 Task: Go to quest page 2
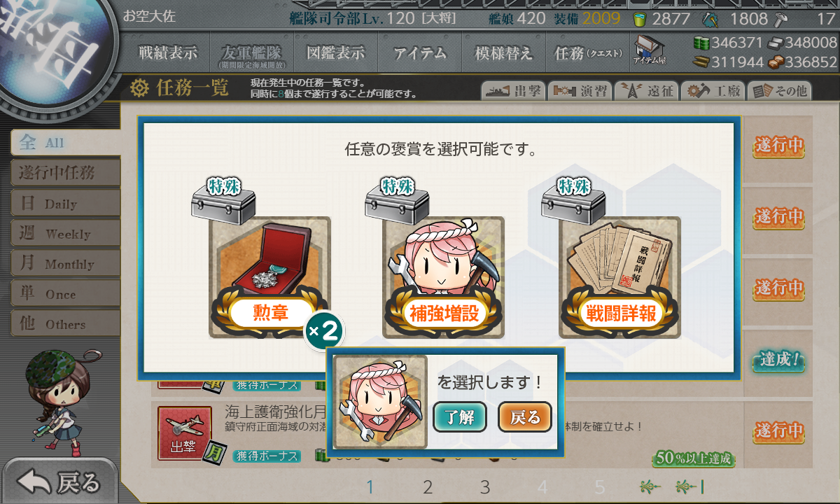[x=428, y=487]
